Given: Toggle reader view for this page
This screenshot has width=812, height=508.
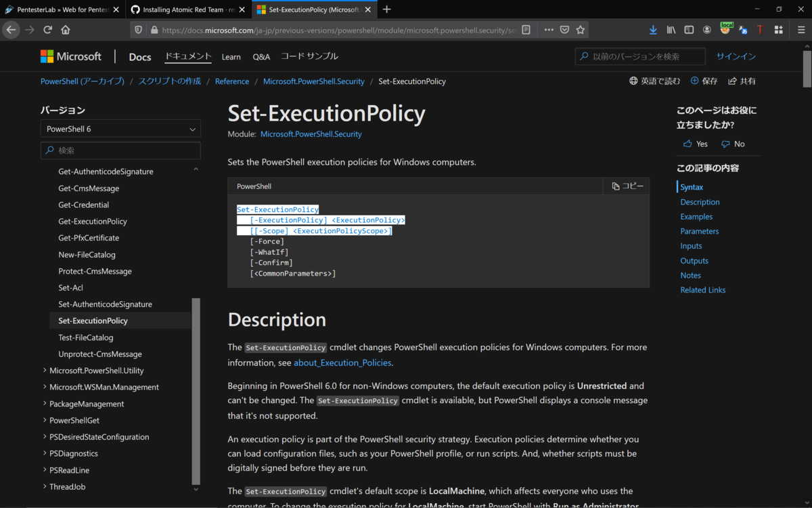Looking at the screenshot, I should pyautogui.click(x=526, y=30).
